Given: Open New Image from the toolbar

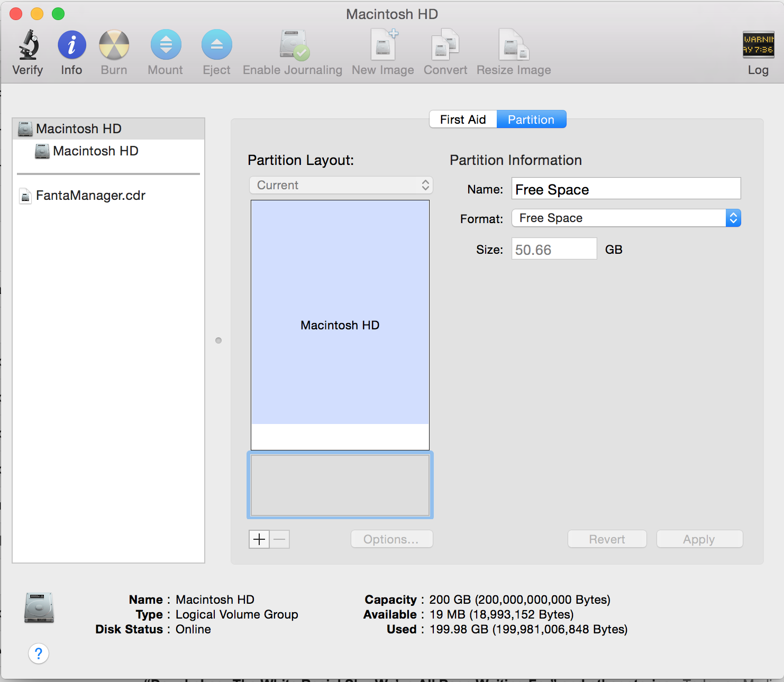Looking at the screenshot, I should pos(383,45).
